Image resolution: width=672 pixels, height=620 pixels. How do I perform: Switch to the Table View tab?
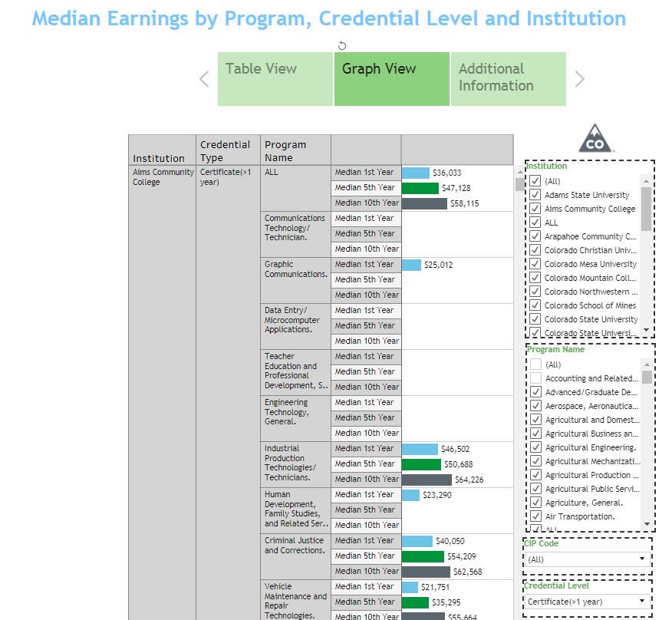[x=275, y=79]
